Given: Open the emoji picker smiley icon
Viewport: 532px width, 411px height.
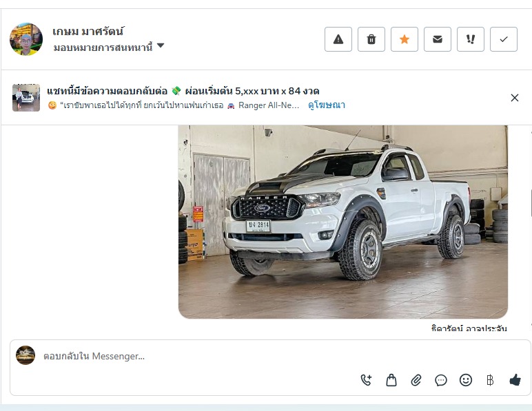Looking at the screenshot, I should click(466, 380).
